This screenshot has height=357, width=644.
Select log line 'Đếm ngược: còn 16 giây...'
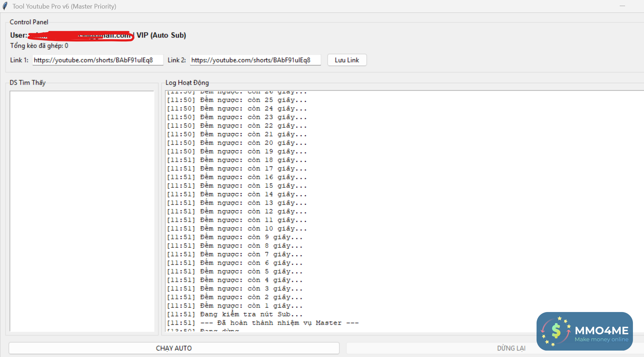pos(237,177)
